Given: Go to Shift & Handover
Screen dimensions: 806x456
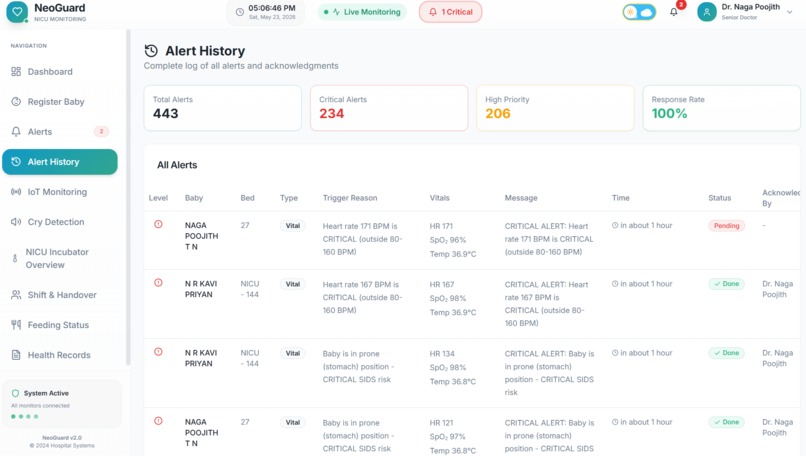Looking at the screenshot, I should [x=60, y=295].
